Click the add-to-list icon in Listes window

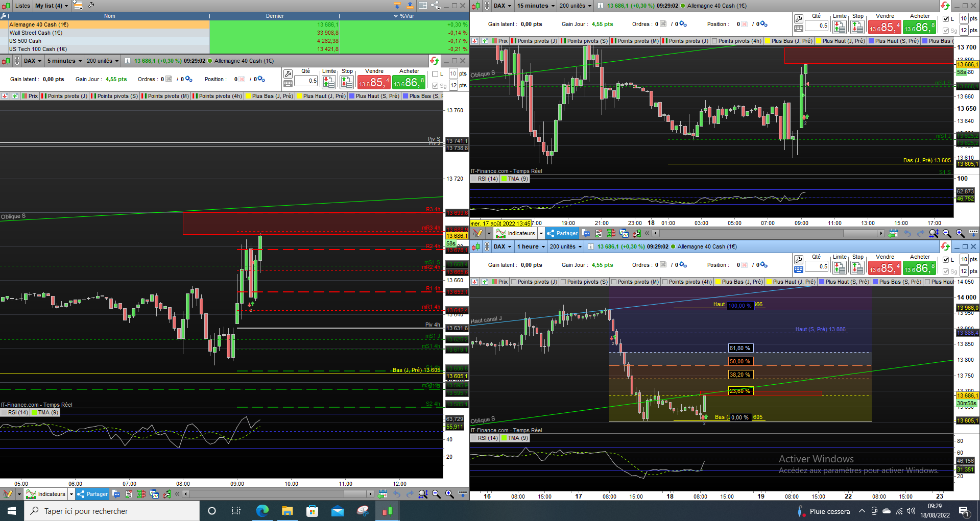point(78,5)
